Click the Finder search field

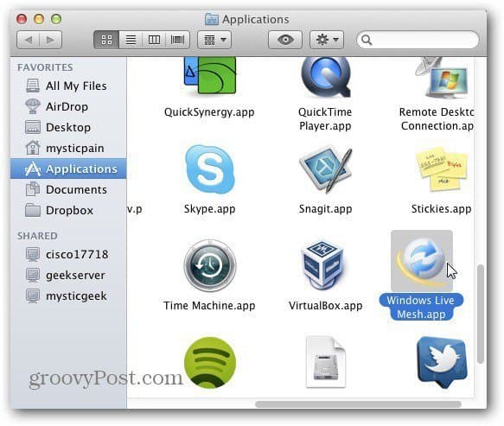point(418,40)
